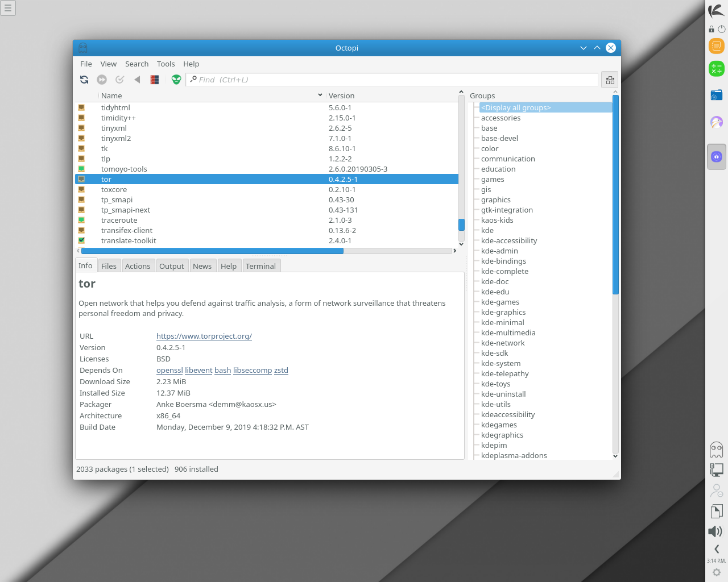Open the blue file manager icon

pos(717,95)
